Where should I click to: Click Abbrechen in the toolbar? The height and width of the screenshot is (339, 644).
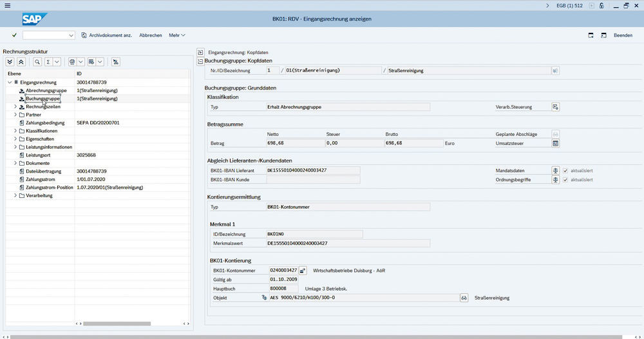point(151,35)
